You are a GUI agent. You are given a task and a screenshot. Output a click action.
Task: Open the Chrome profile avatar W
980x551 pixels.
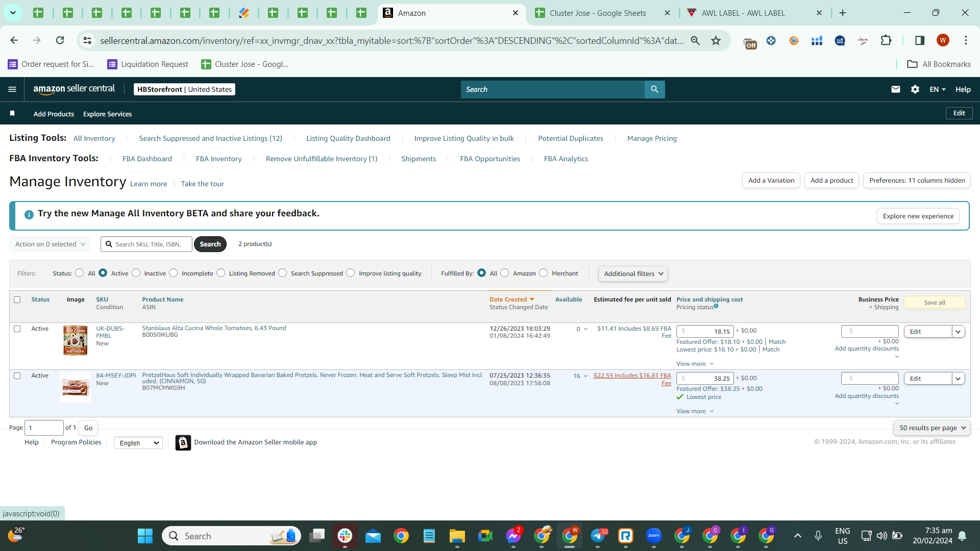[x=943, y=40]
